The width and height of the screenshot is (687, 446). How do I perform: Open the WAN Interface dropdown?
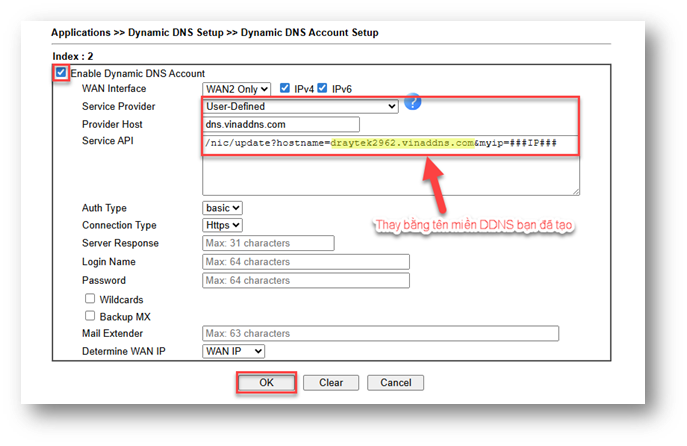pos(236,89)
